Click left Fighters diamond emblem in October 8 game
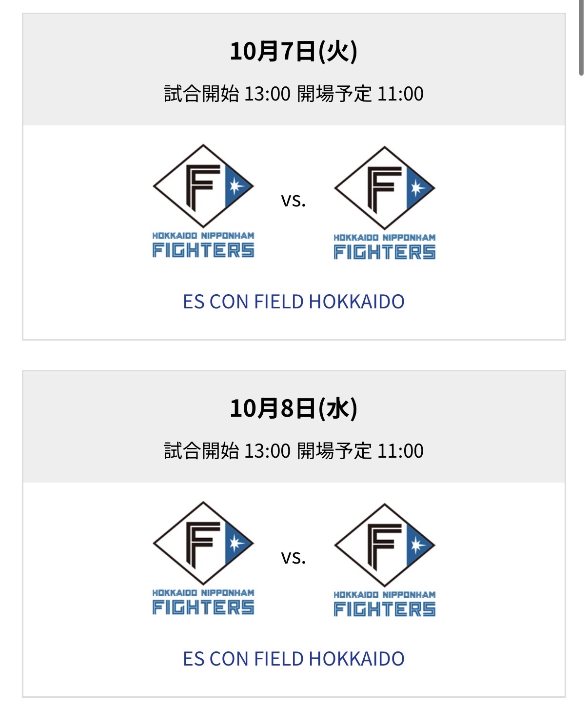Image resolution: width=588 pixels, height=708 pixels. tap(203, 543)
